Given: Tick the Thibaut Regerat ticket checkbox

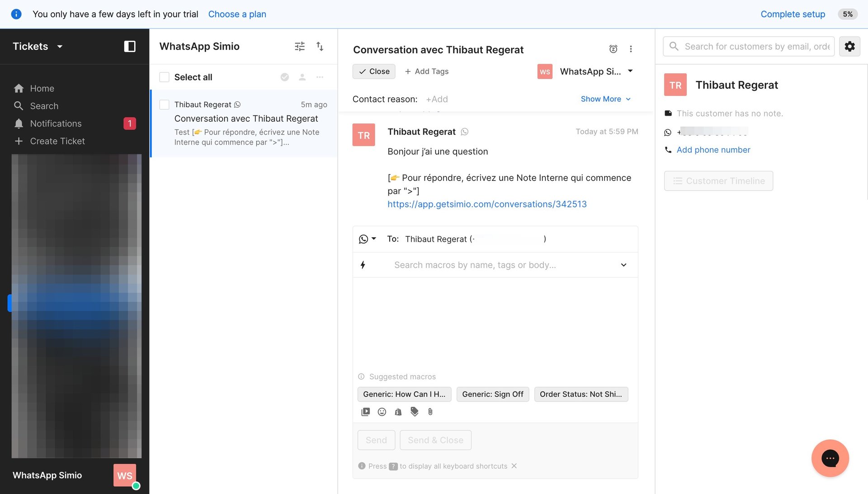Looking at the screenshot, I should 165,105.
